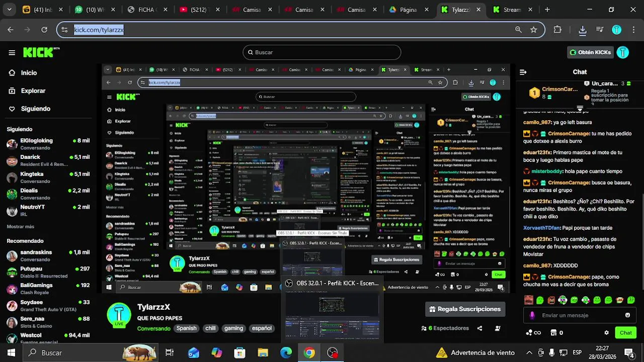Show the 6 Espectadores viewers list
Screen dimensions: 644x362
(445, 328)
